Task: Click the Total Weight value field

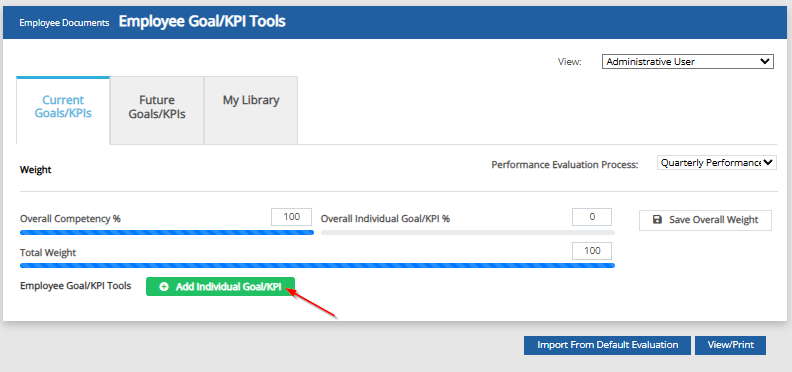Action: pos(592,251)
